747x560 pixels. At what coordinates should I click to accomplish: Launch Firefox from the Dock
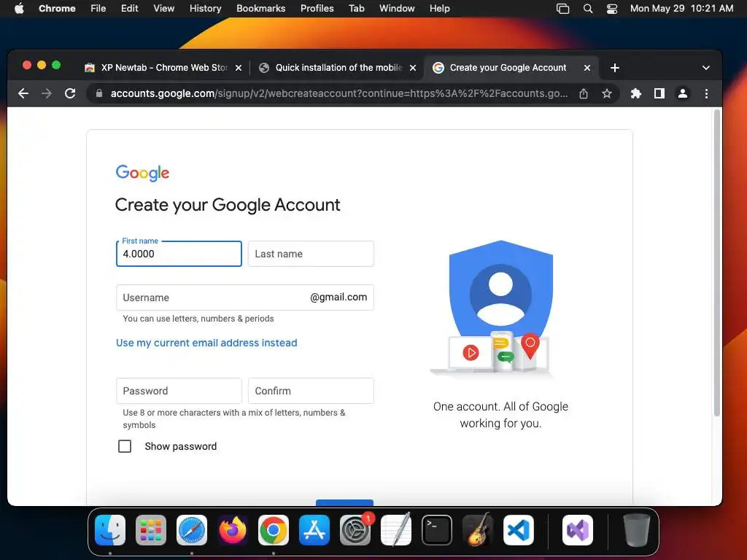pos(233,530)
